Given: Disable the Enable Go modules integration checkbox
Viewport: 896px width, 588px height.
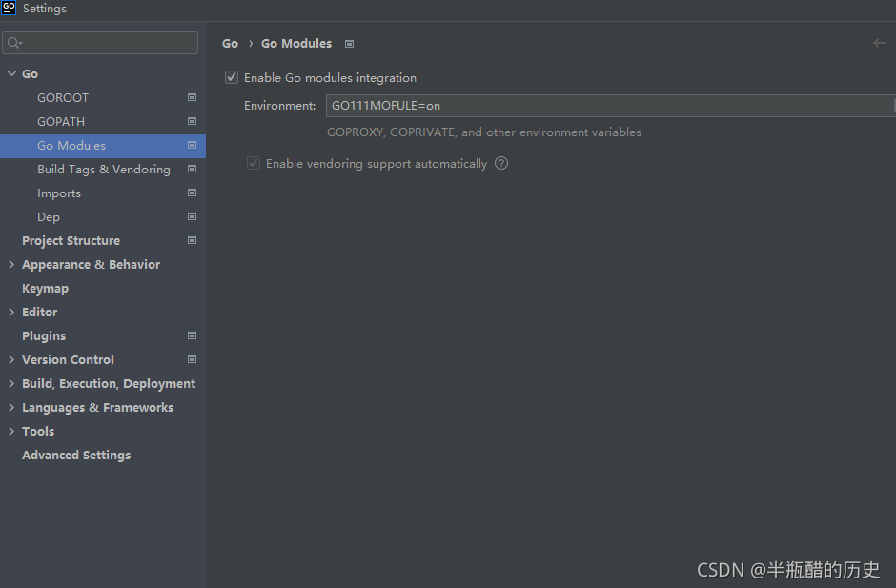Looking at the screenshot, I should coord(231,77).
